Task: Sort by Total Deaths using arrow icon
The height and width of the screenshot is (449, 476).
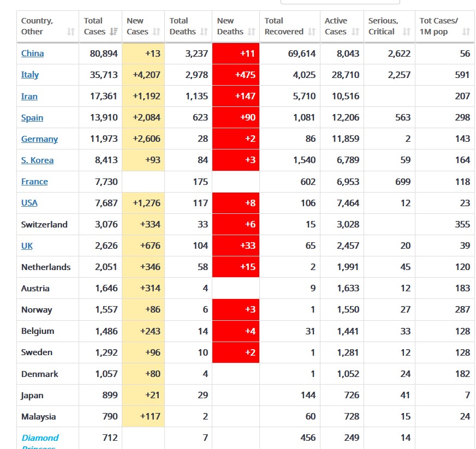Action: (x=204, y=32)
